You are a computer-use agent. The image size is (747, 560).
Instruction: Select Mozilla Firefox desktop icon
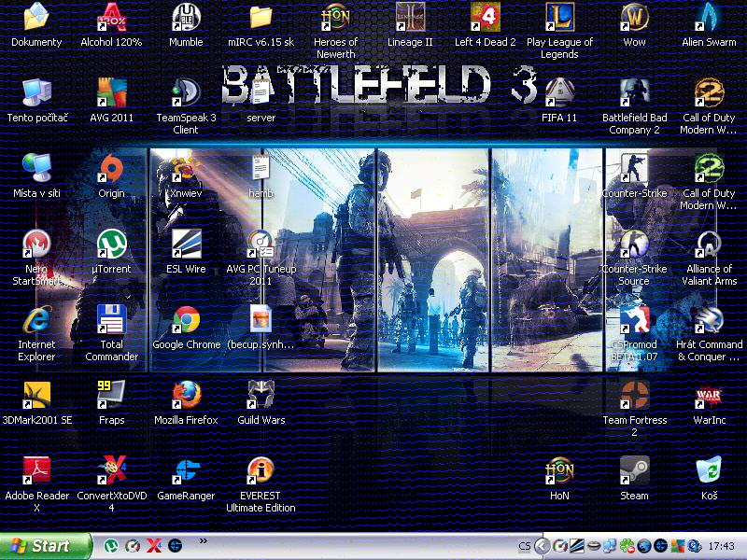tap(186, 395)
